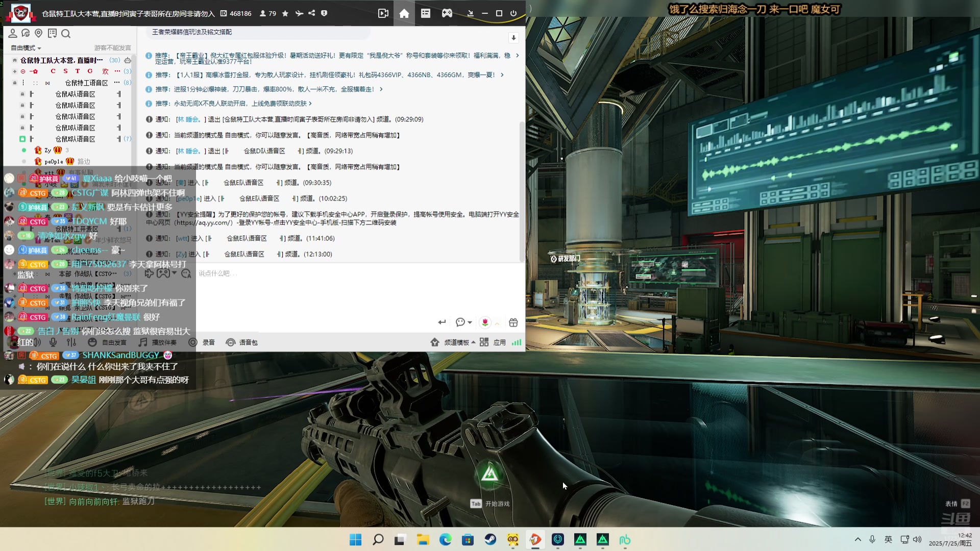Select the 仓鼠A队语音区 channel
Screen dimensions: 980x551
tap(75, 94)
